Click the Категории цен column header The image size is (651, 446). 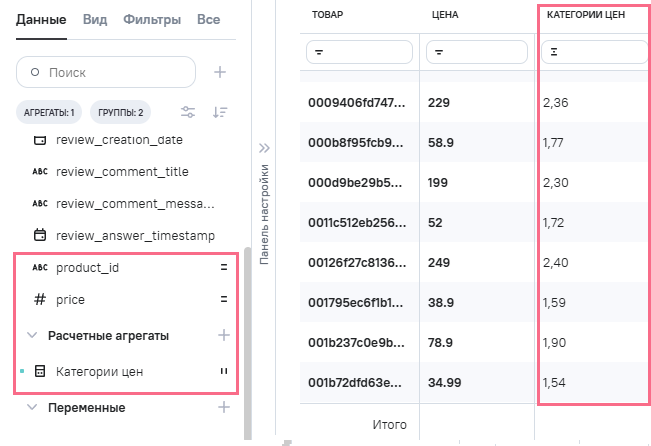point(585,17)
